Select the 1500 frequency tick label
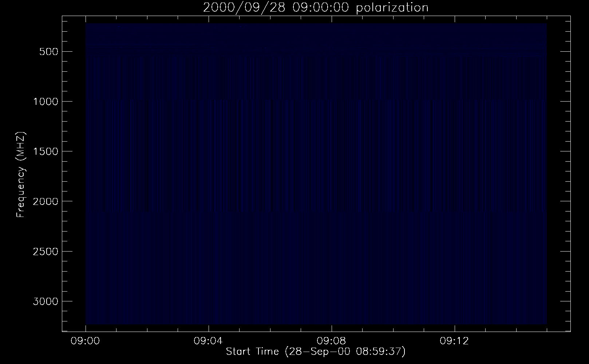Screen dimensions: 589x364 pos(46,151)
